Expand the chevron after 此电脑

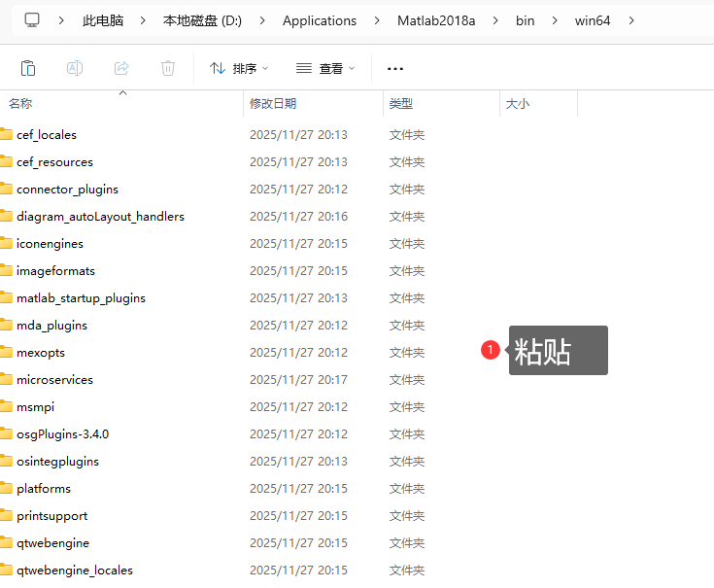pyautogui.click(x=143, y=20)
